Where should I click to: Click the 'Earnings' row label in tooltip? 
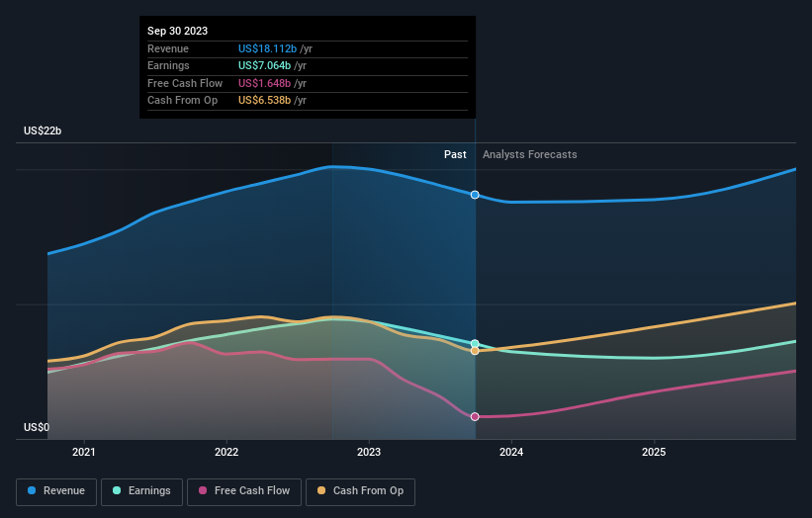point(168,65)
